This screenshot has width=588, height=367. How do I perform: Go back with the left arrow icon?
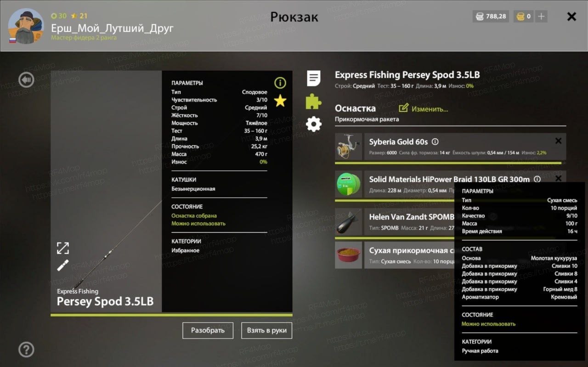[x=26, y=80]
